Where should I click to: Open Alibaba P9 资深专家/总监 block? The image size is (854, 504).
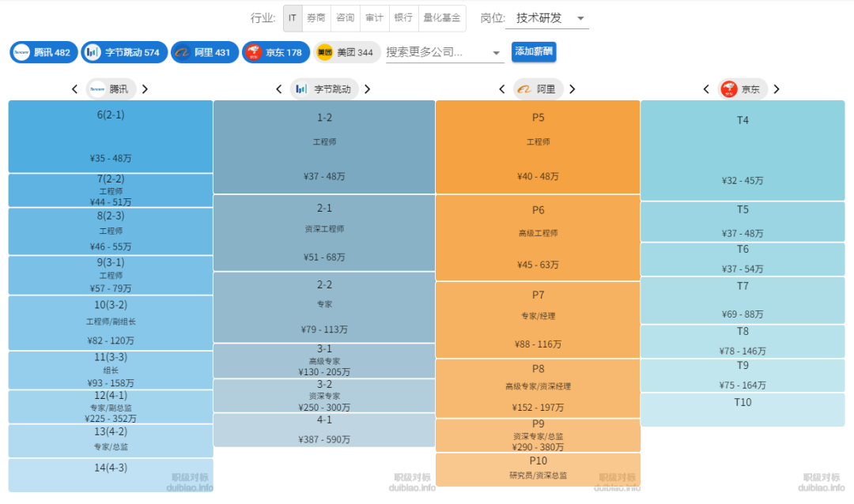pyautogui.click(x=538, y=435)
